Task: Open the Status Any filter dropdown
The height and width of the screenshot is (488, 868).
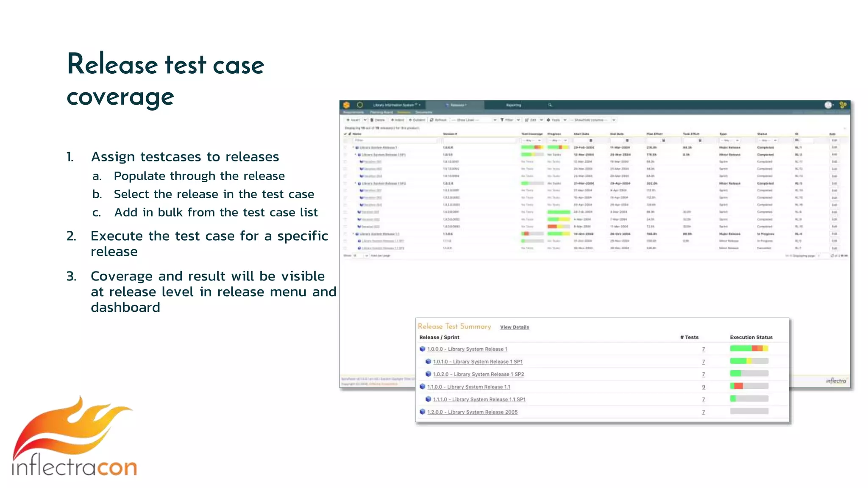Action: pyautogui.click(x=768, y=141)
